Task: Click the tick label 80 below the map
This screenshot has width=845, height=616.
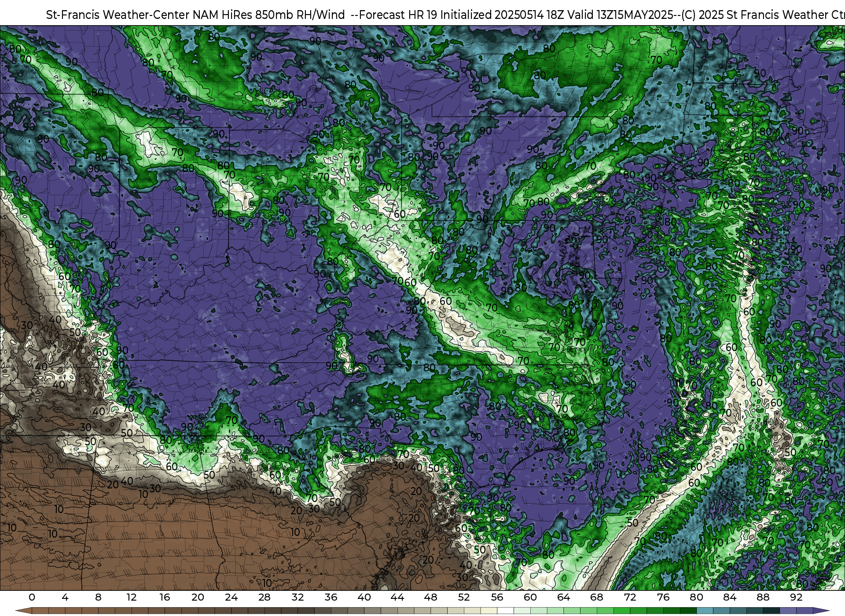Action: point(696,597)
